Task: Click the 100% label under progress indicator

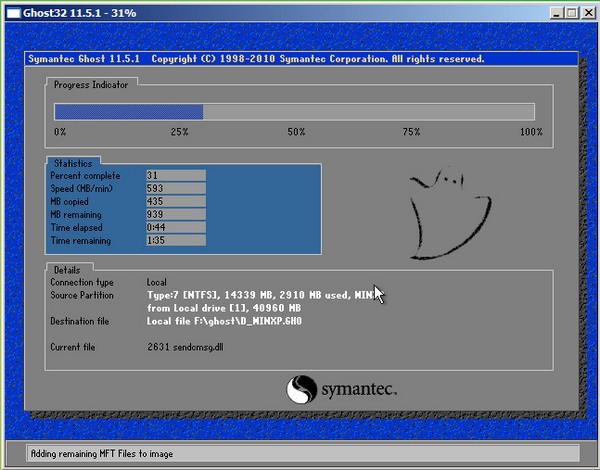Action: tap(531, 132)
